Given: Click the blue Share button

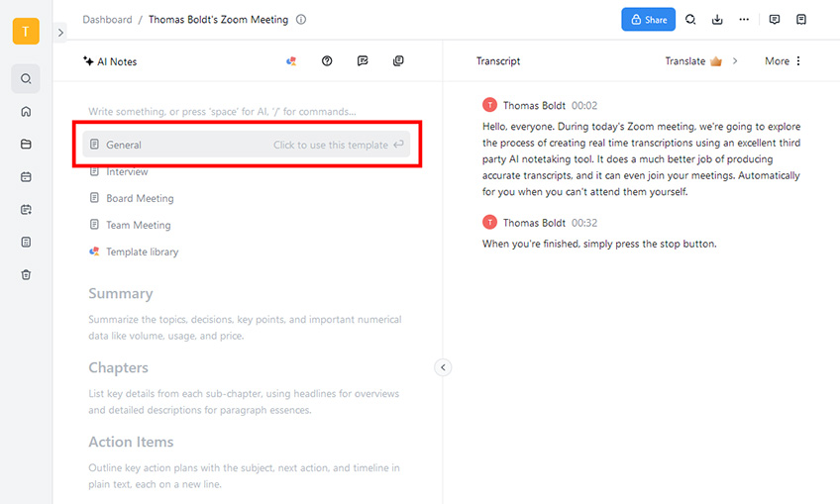Looking at the screenshot, I should (648, 19).
